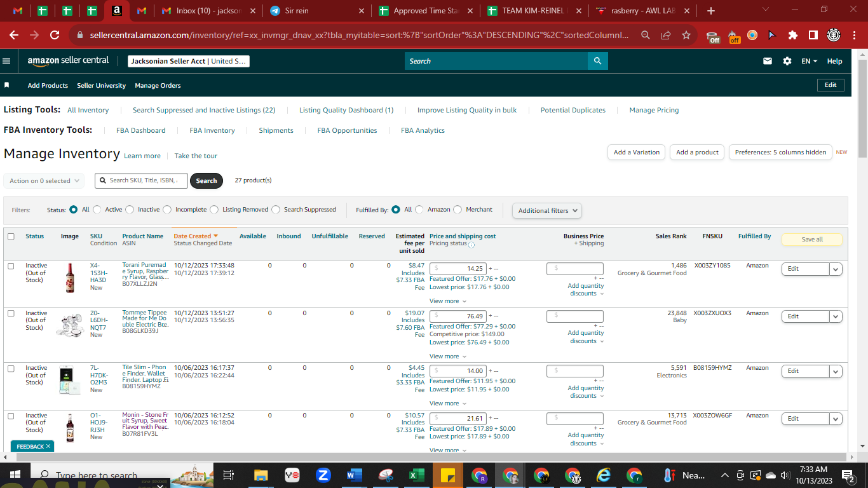868x488 pixels.
Task: Open Task View from the taskbar
Action: pos(229,475)
